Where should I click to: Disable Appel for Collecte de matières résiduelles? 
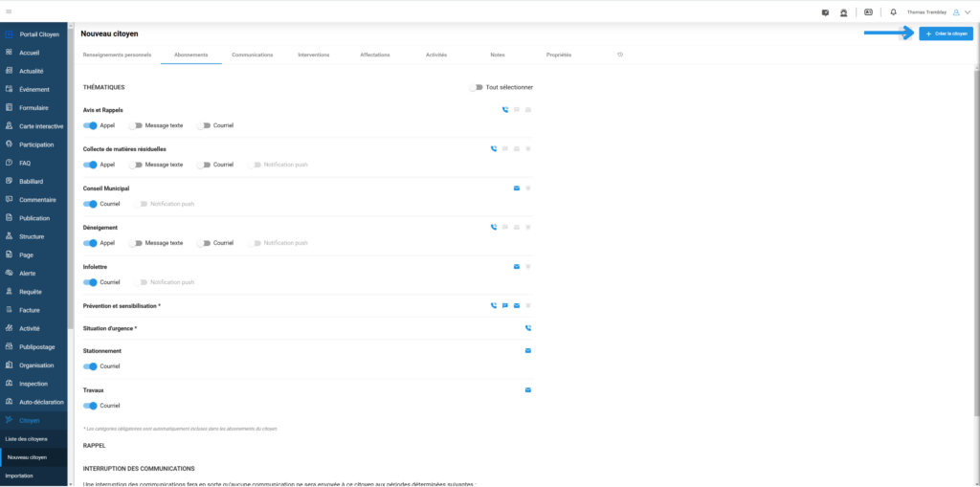coord(90,165)
